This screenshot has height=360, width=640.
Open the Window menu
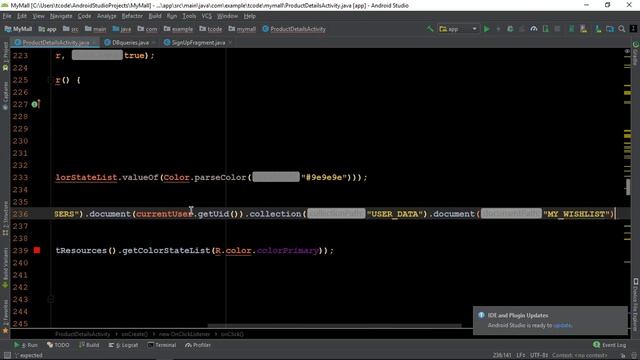pyautogui.click(x=227, y=16)
